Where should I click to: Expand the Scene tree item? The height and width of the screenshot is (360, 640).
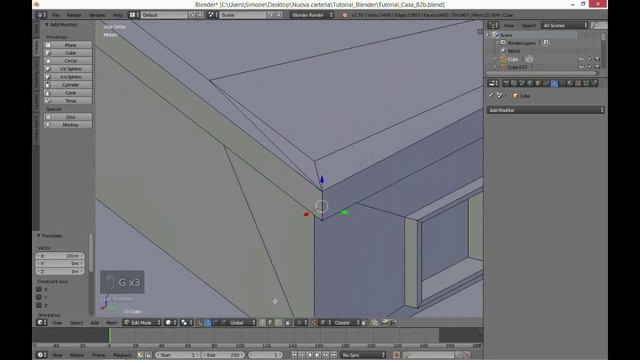[x=488, y=35]
